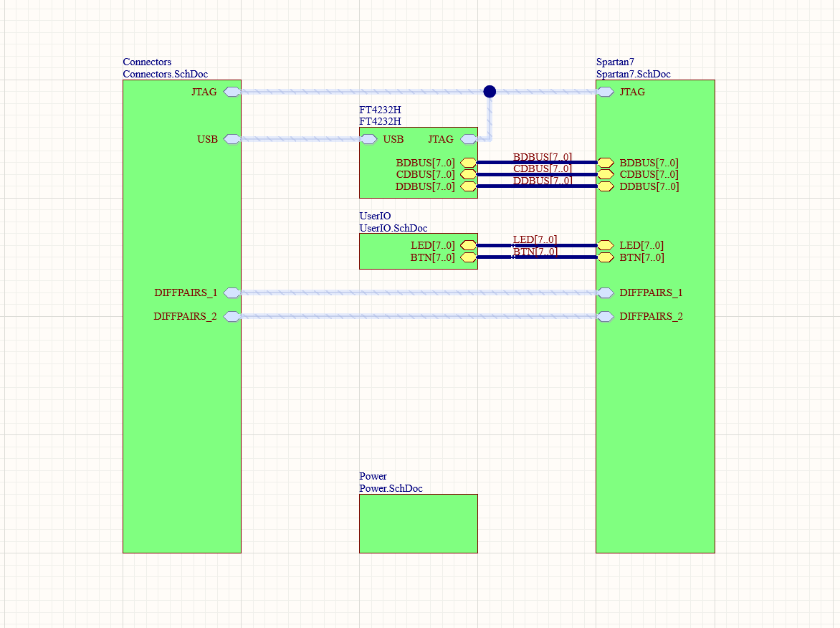Select the CDBUS[7..0] port icon on Spartan7 sheet
Viewport: 840px width, 628px height.
[605, 174]
